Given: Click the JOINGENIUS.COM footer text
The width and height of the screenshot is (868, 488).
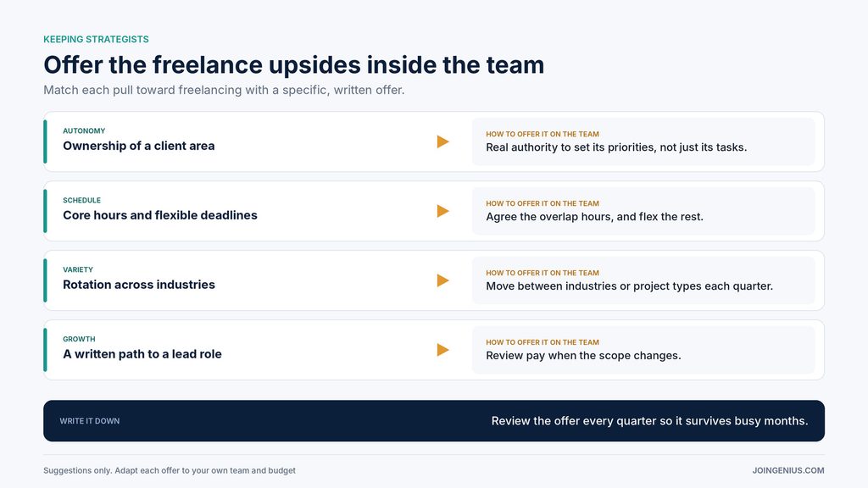Looking at the screenshot, I should [788, 470].
